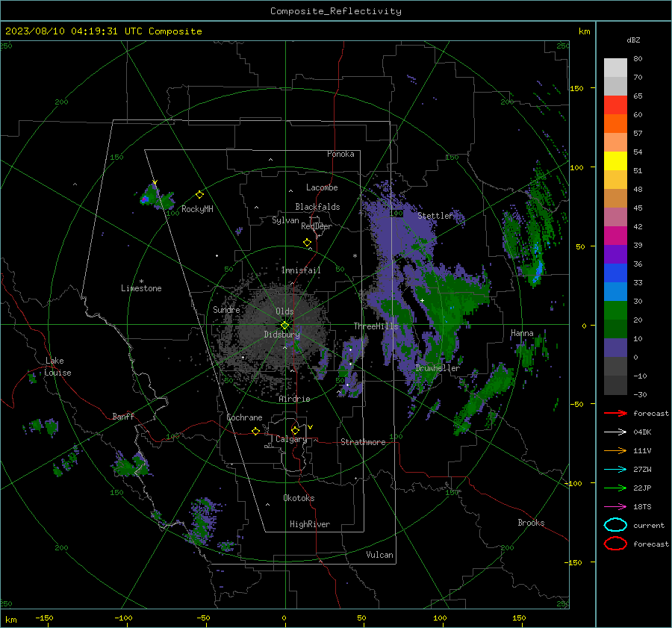Screen dimensions: 672x628
Task: Click the dark orange swatch in dBZ scale
Action: click(615, 123)
